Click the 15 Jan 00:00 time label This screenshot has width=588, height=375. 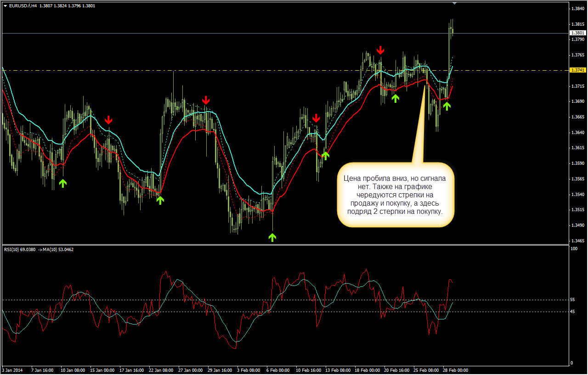pyautogui.click(x=102, y=370)
